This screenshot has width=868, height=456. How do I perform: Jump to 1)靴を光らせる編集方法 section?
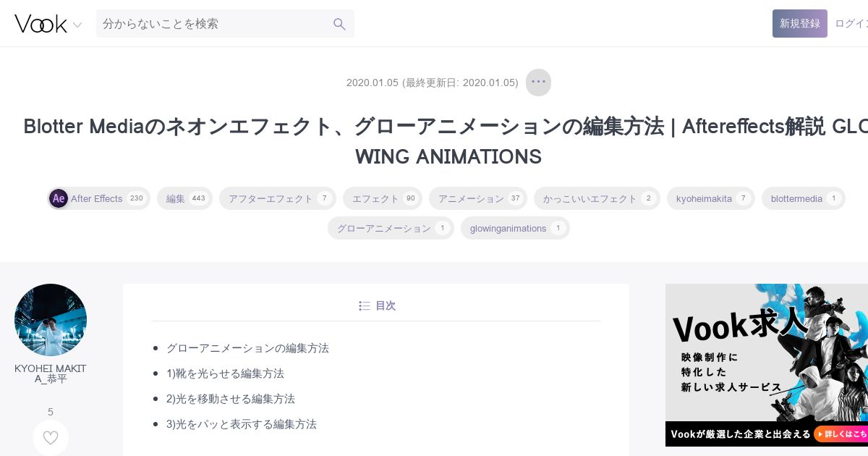225,373
